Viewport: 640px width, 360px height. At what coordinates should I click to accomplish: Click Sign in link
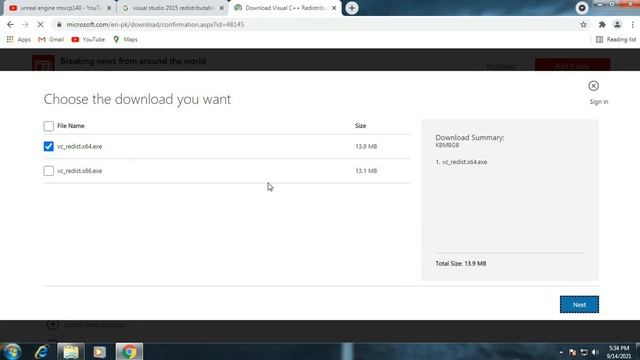599,102
